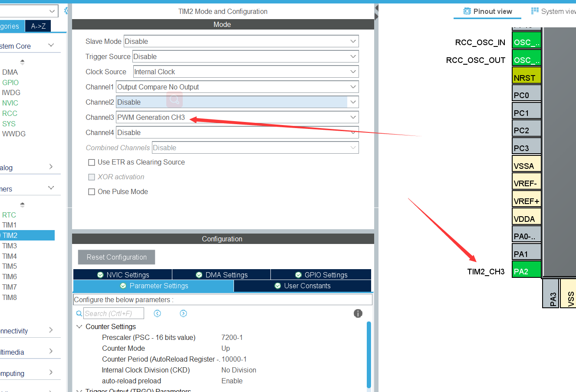
Task: Open the NVIC Settings tab
Action: point(123,275)
